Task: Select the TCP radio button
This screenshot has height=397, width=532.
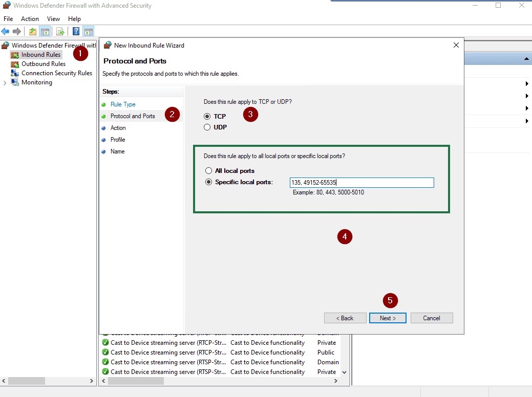Action: (x=207, y=117)
